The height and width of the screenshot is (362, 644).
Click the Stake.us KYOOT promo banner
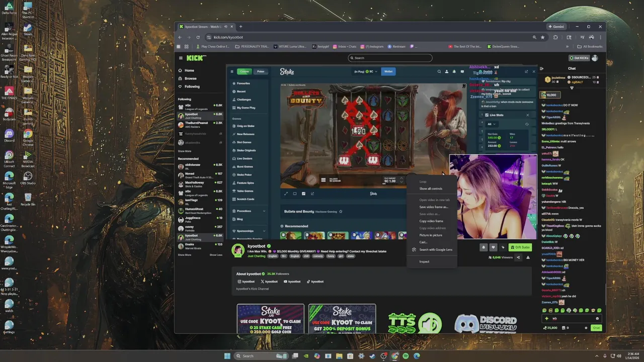click(x=271, y=319)
